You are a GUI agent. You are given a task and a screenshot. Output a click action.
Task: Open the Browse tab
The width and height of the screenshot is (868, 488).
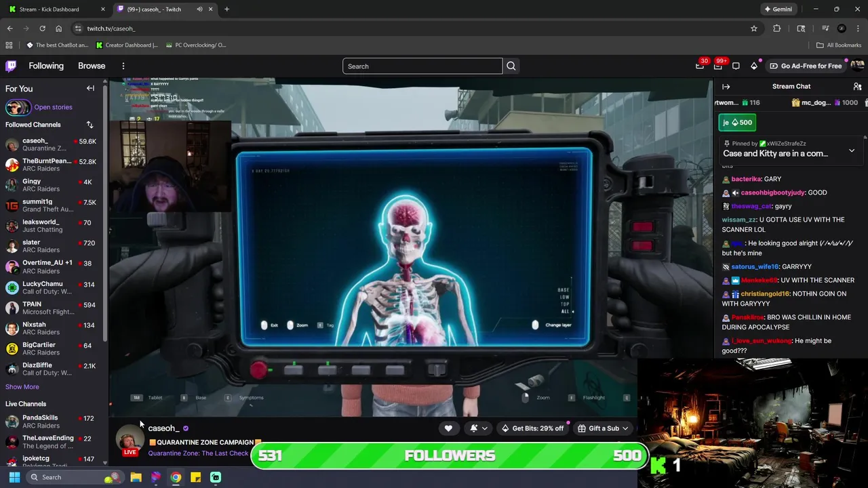click(x=92, y=66)
